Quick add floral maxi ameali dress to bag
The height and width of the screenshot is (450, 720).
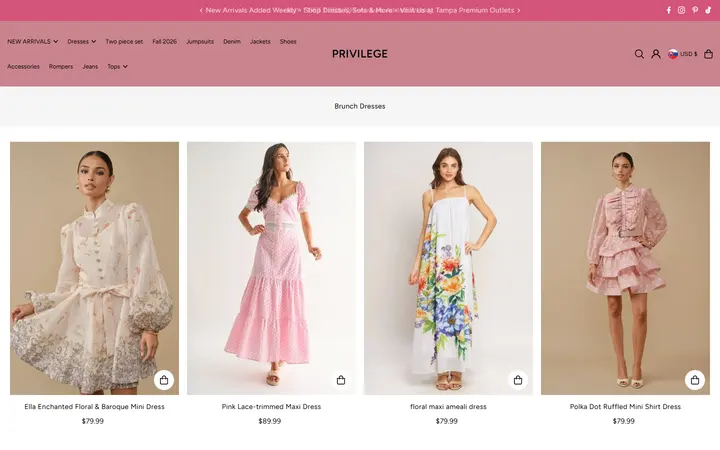(x=518, y=380)
